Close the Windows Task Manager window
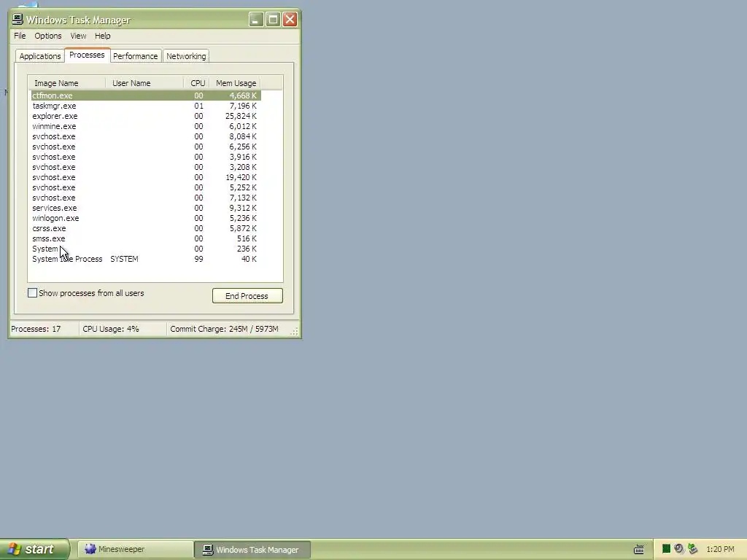This screenshot has width=747, height=560. 290,20
